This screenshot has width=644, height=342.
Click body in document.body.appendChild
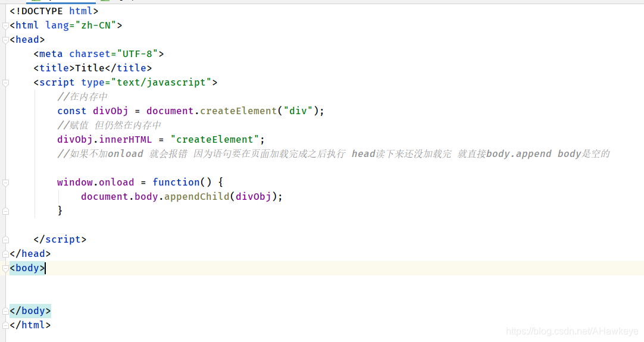point(146,197)
